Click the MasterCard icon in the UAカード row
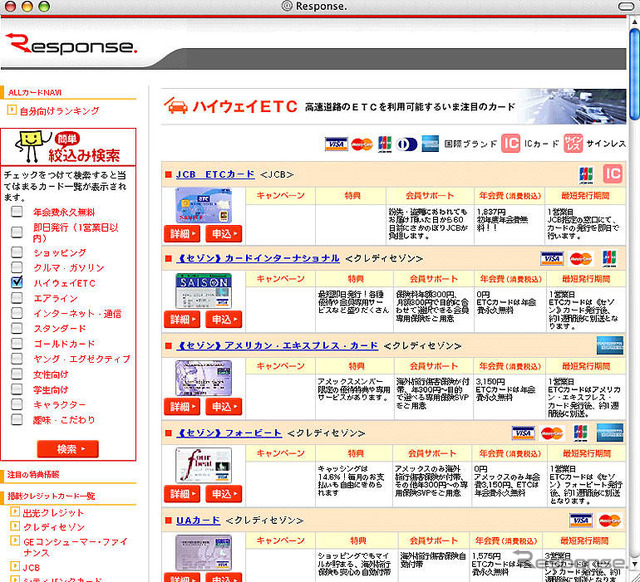Viewport: 640px width, 582px height. (609, 520)
